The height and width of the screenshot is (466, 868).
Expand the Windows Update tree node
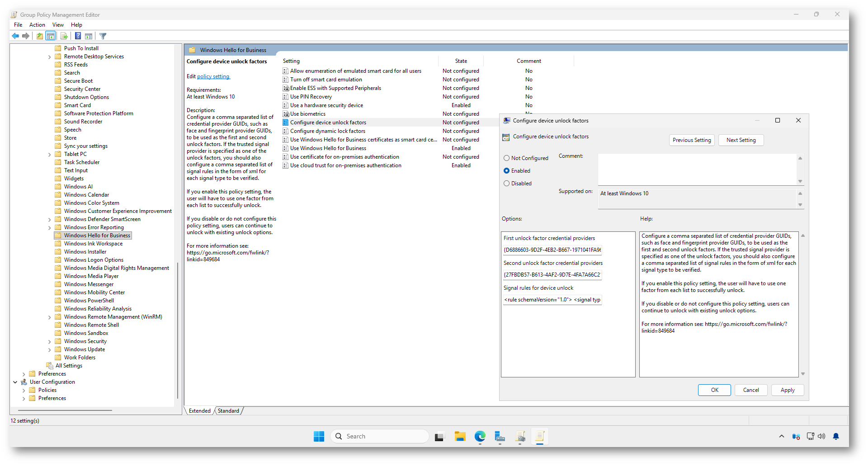(x=49, y=350)
